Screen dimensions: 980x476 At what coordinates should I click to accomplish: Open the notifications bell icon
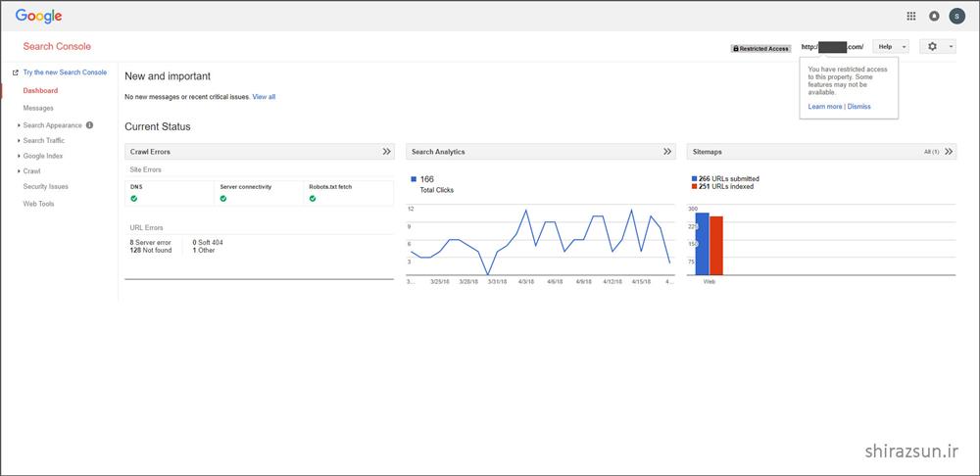click(934, 17)
